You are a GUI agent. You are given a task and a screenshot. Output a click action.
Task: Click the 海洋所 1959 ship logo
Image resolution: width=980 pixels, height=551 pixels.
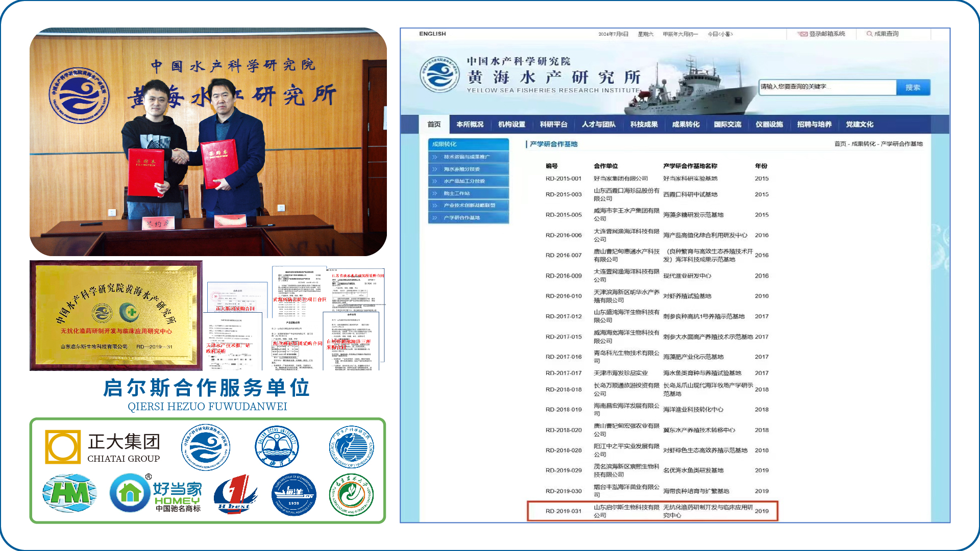[293, 494]
